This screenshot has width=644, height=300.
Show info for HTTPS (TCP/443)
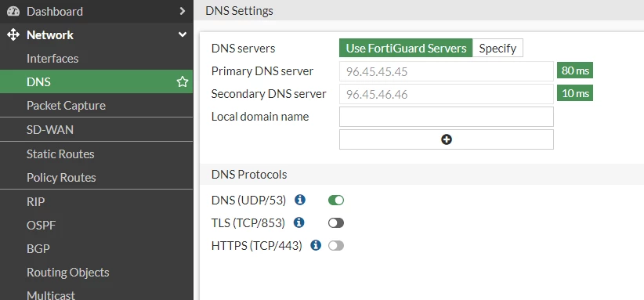click(x=316, y=245)
